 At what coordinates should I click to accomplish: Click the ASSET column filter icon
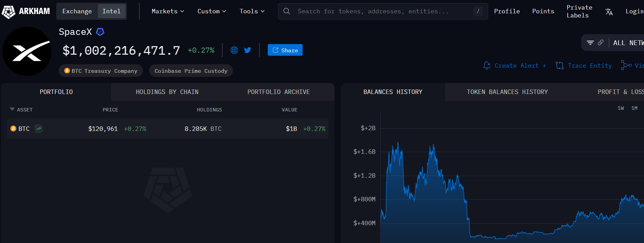[12, 109]
